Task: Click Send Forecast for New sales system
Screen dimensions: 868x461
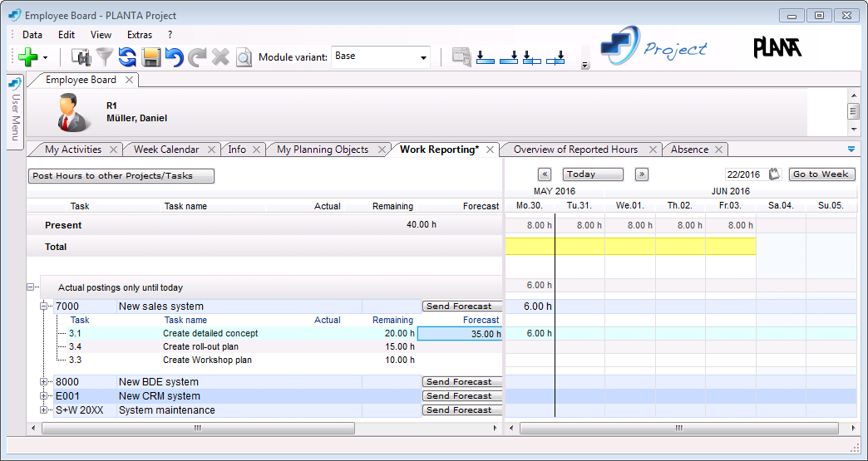Action: [461, 307]
